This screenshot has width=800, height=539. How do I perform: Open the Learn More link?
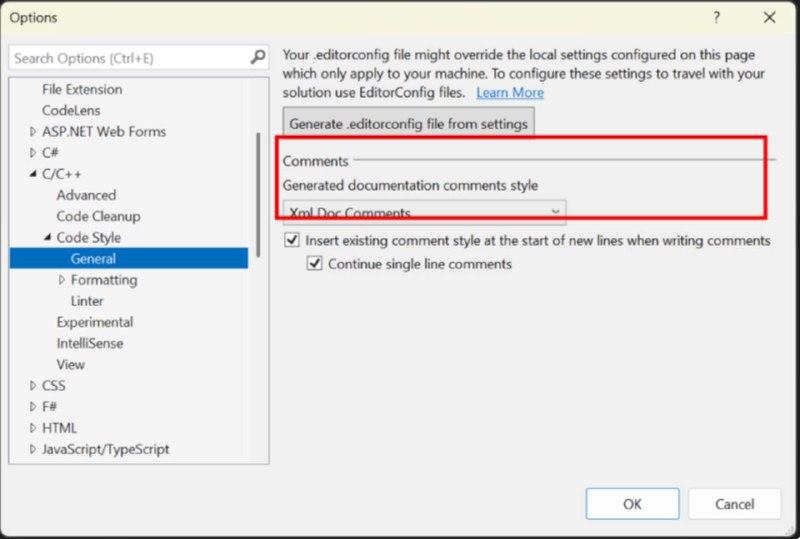pos(510,92)
